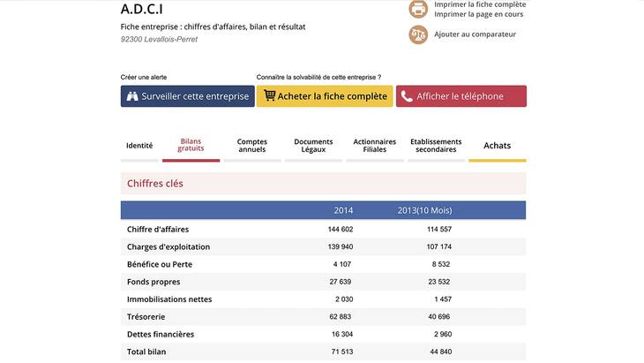Click the value 23 532
This screenshot has height=363, width=644.
439,282
